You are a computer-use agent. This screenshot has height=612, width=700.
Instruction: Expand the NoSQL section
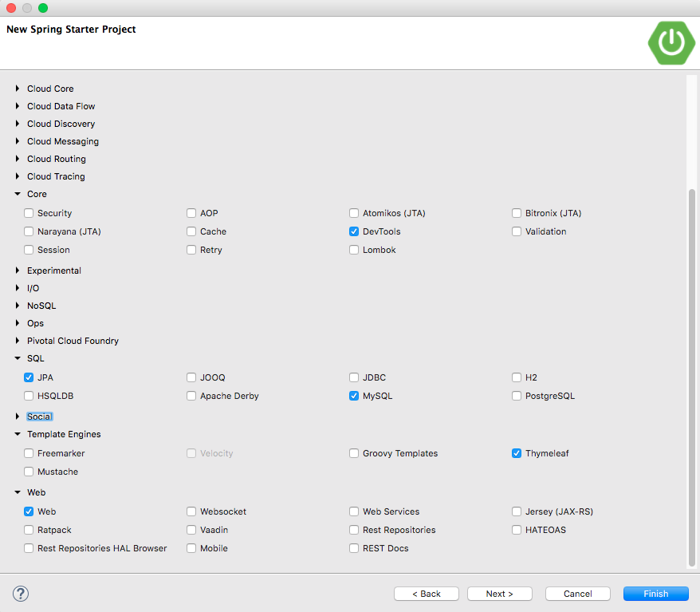(18, 306)
